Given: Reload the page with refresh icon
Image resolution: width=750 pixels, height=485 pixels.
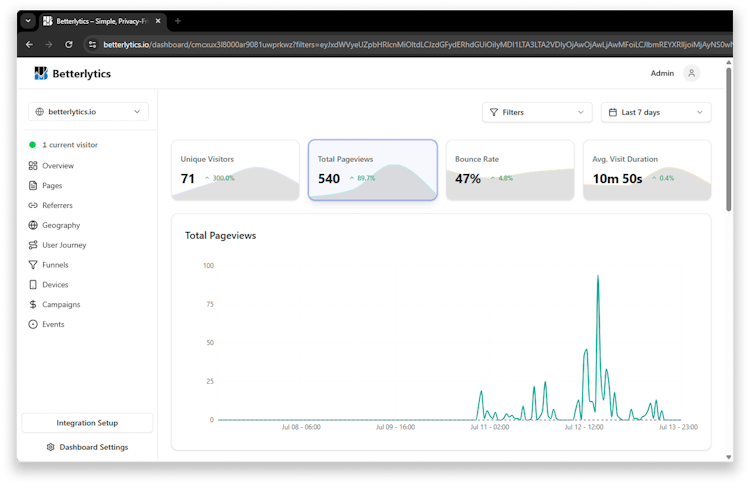Looking at the screenshot, I should pos(69,44).
